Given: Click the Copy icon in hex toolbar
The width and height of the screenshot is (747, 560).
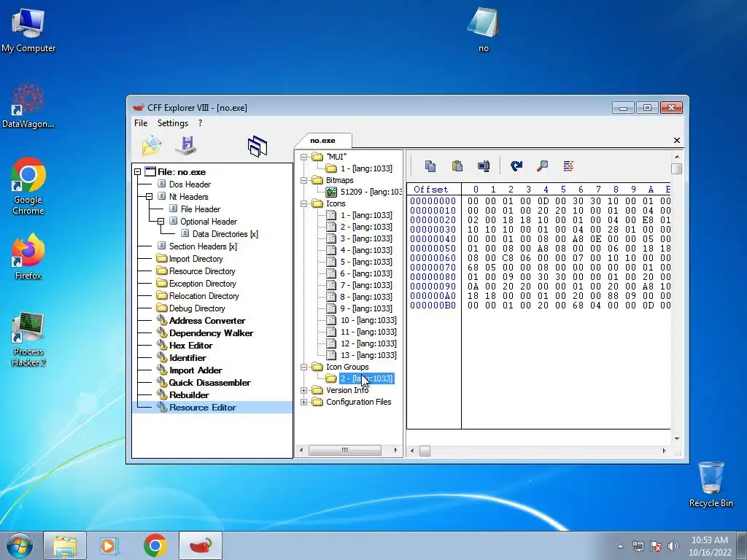Looking at the screenshot, I should coord(430,166).
